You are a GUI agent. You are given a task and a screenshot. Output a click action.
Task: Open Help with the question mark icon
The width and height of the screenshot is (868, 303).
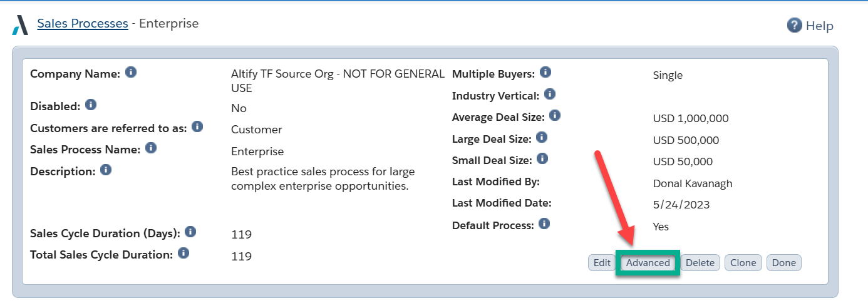[x=795, y=25]
